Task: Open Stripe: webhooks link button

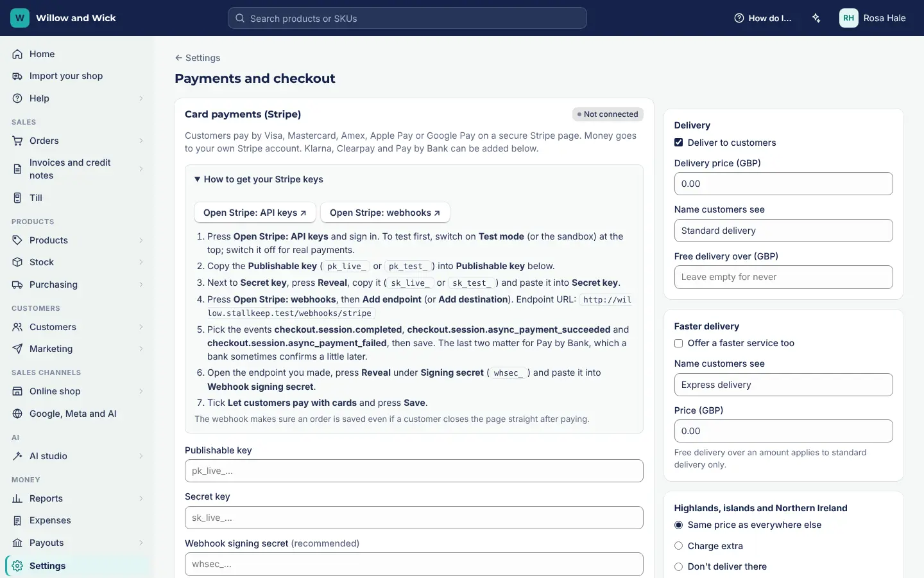Action: pyautogui.click(x=385, y=213)
